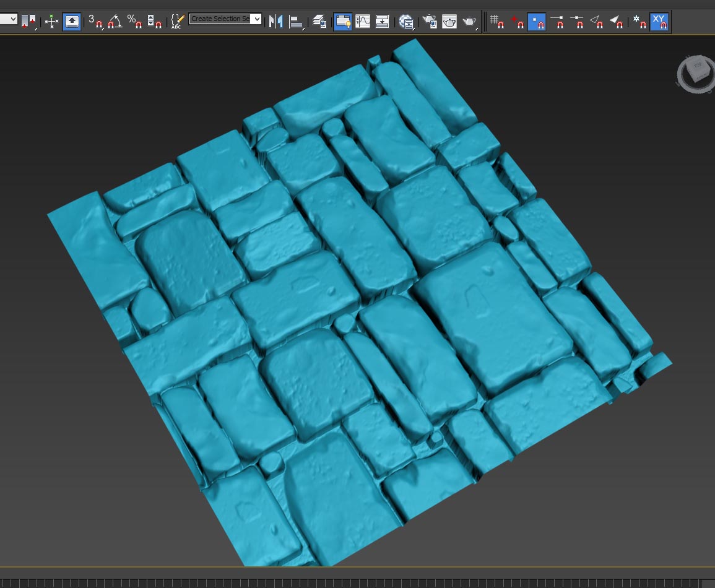Enable snap to Face
715x588 pixels.
pyautogui.click(x=617, y=22)
